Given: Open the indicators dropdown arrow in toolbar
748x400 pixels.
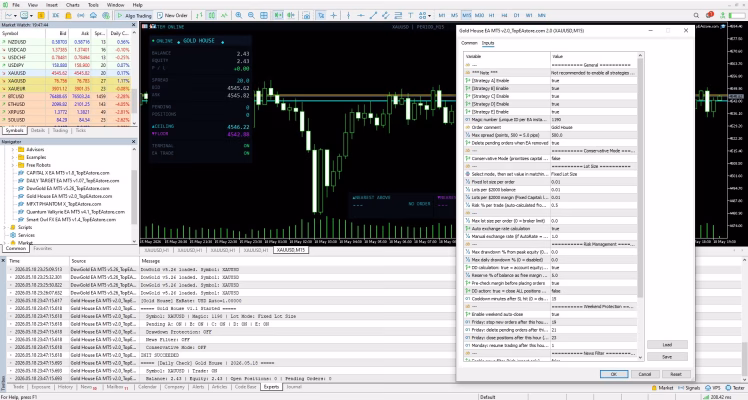Looking at the screenshot, I should [31, 16].
